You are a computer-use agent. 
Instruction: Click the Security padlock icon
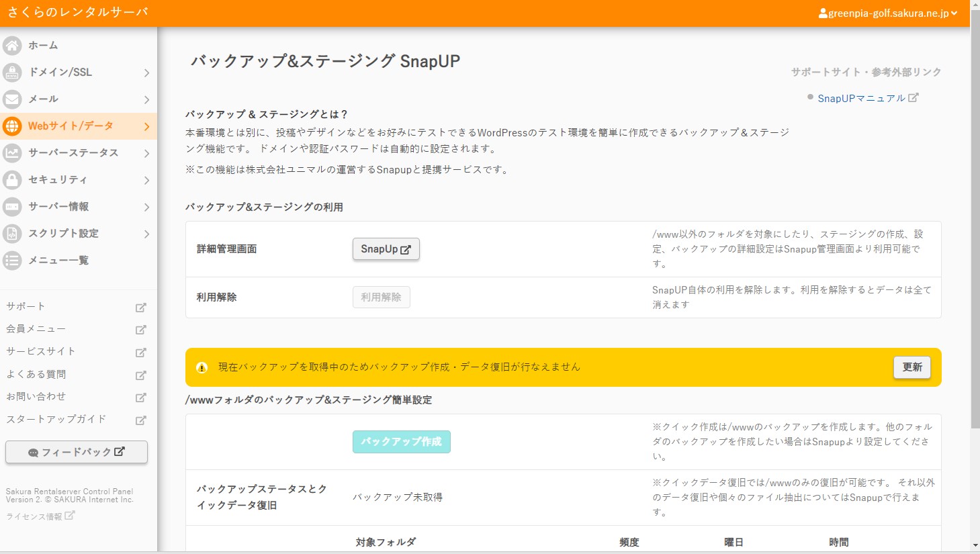12,180
